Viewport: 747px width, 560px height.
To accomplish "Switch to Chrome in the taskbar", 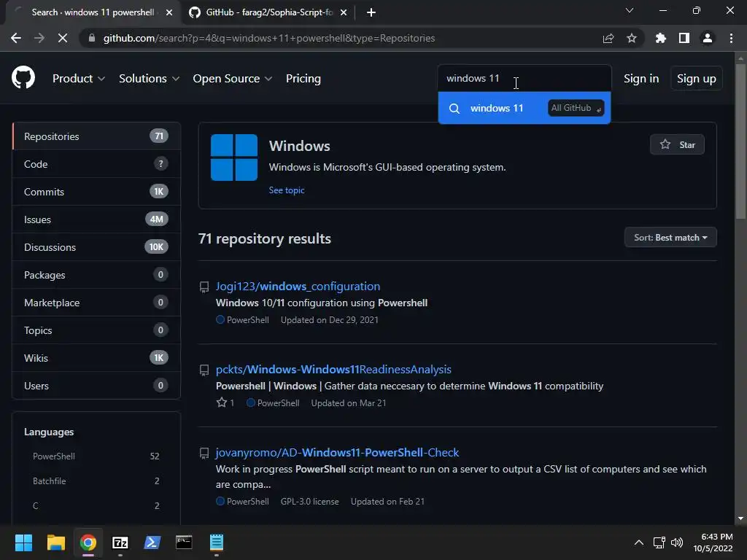I will pyautogui.click(x=88, y=542).
